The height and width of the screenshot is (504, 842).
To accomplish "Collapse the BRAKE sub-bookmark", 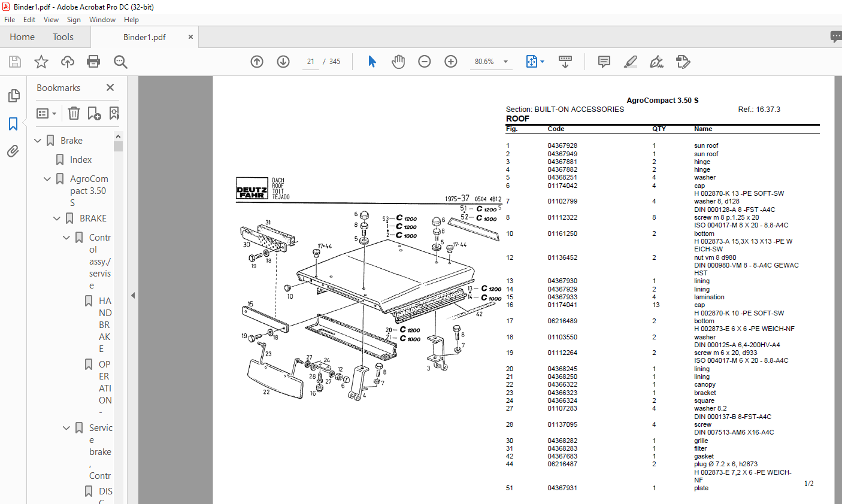I will 57,218.
